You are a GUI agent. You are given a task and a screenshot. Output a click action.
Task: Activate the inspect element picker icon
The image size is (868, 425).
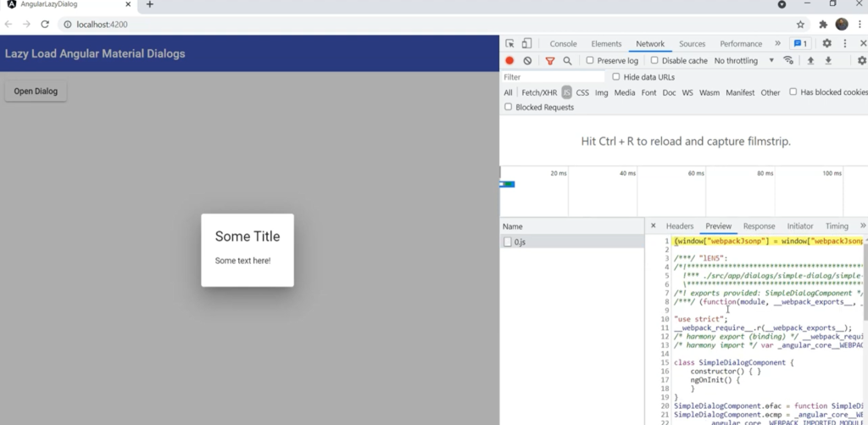pos(509,44)
